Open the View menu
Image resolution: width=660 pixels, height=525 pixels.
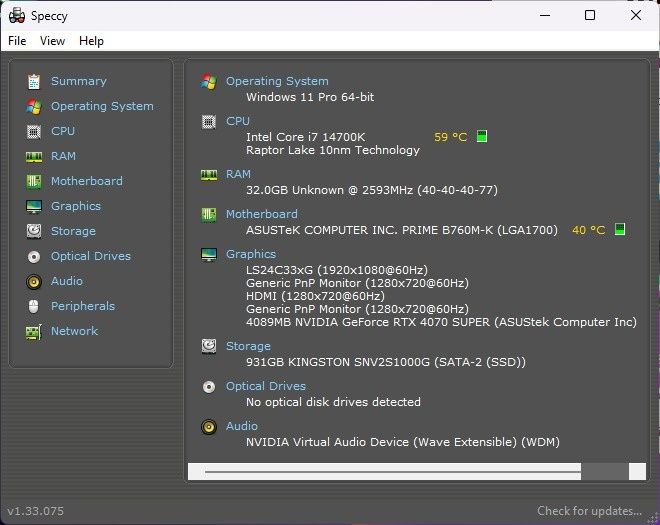52,41
